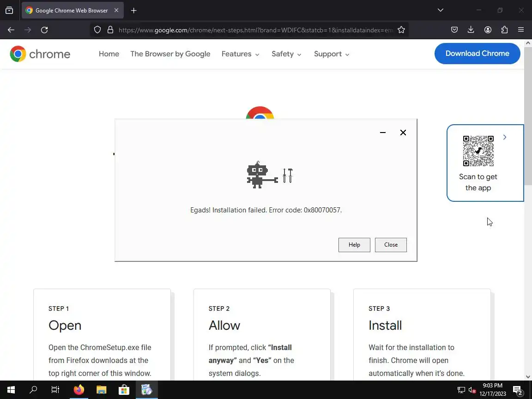532x399 pixels.
Task: Click the Download Chrome button
Action: (478, 54)
